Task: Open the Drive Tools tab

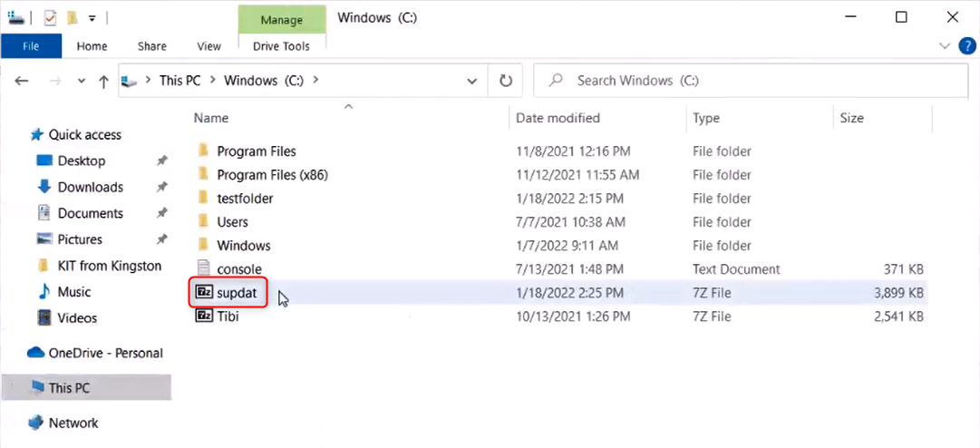Action: (x=282, y=46)
